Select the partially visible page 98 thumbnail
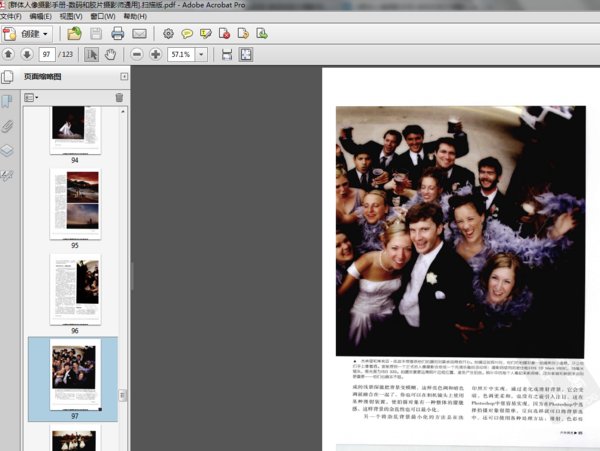The image size is (600, 451). click(75, 438)
